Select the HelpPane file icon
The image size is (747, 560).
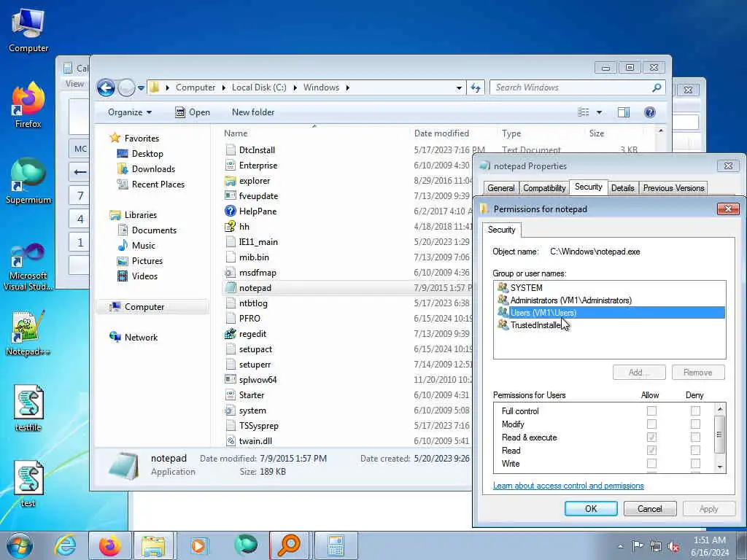pyautogui.click(x=231, y=211)
